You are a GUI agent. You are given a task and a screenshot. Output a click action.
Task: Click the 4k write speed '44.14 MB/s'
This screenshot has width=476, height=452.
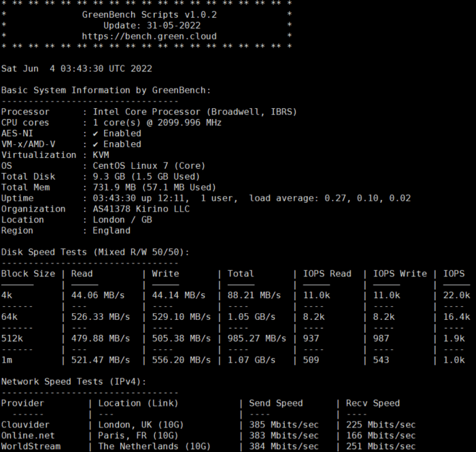tap(178, 295)
